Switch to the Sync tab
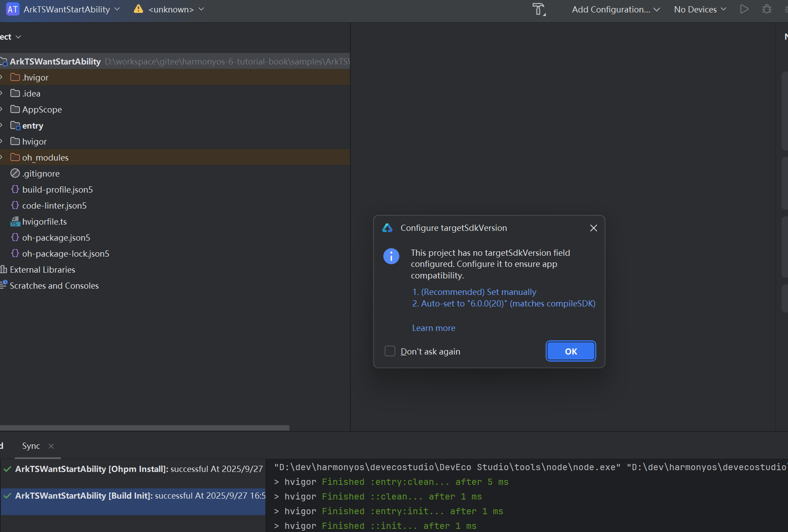This screenshot has height=532, width=788. point(31,446)
